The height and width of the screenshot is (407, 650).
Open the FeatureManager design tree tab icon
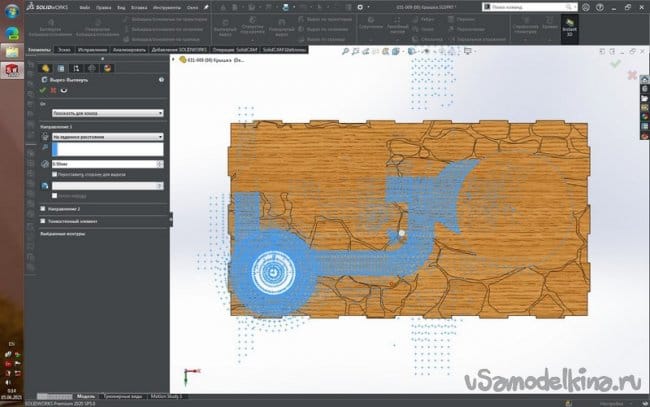point(45,68)
